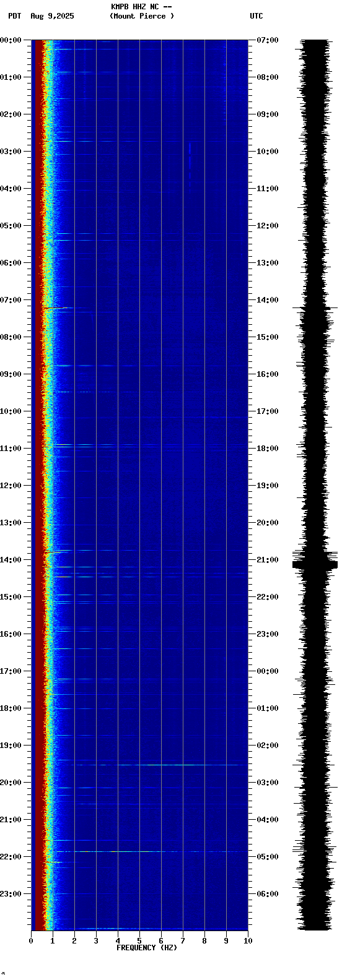Image resolution: width=342 pixels, height=980 pixels.
Task: Click the 19:00 PDT time label
Action: 11,746
